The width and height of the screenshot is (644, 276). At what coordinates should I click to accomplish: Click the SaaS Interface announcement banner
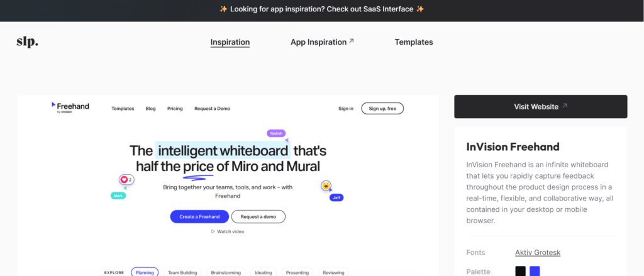[322, 9]
